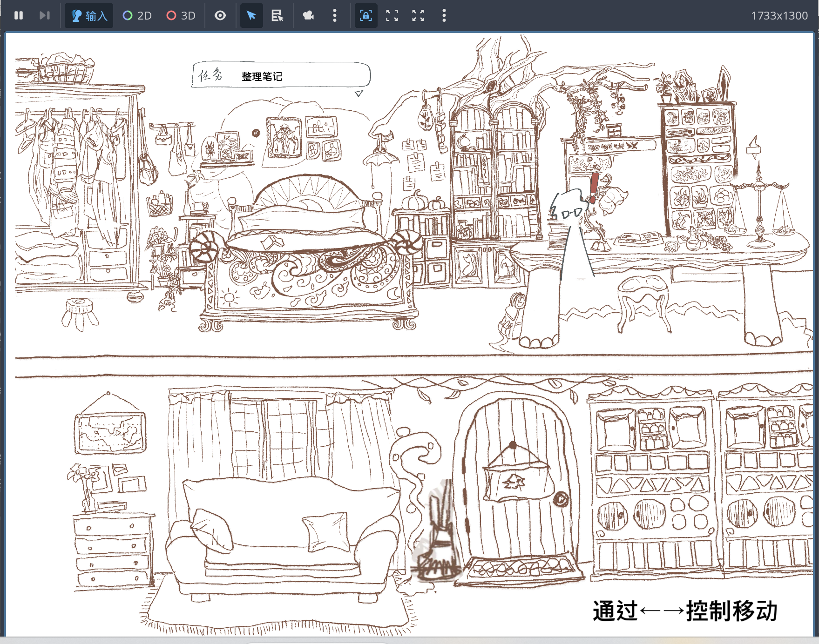Switch to 2D node selection mode

coord(137,16)
